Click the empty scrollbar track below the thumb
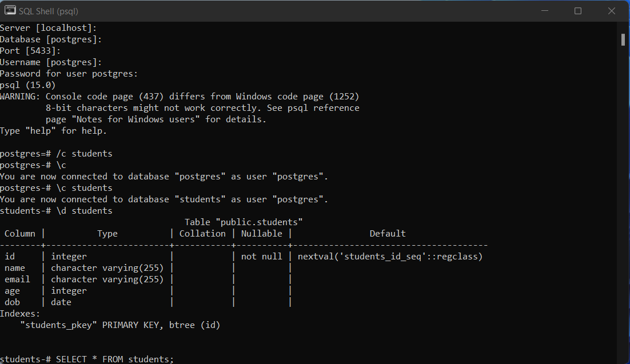The height and width of the screenshot is (364, 630). [623, 200]
